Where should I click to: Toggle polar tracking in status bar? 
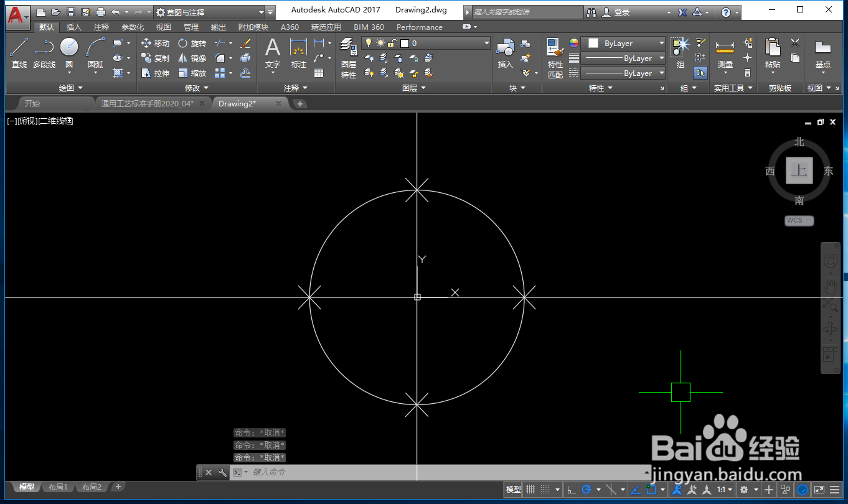tap(586, 490)
